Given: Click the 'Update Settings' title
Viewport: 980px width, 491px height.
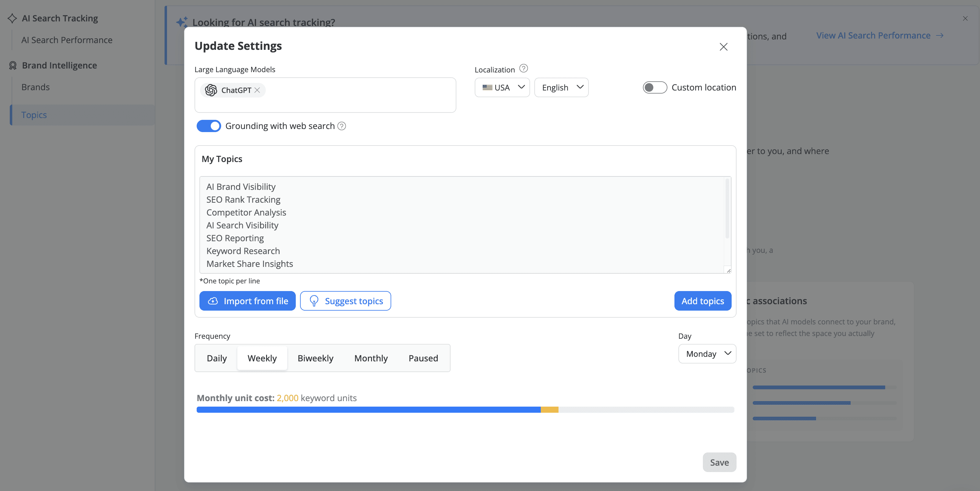Looking at the screenshot, I should pos(238,46).
